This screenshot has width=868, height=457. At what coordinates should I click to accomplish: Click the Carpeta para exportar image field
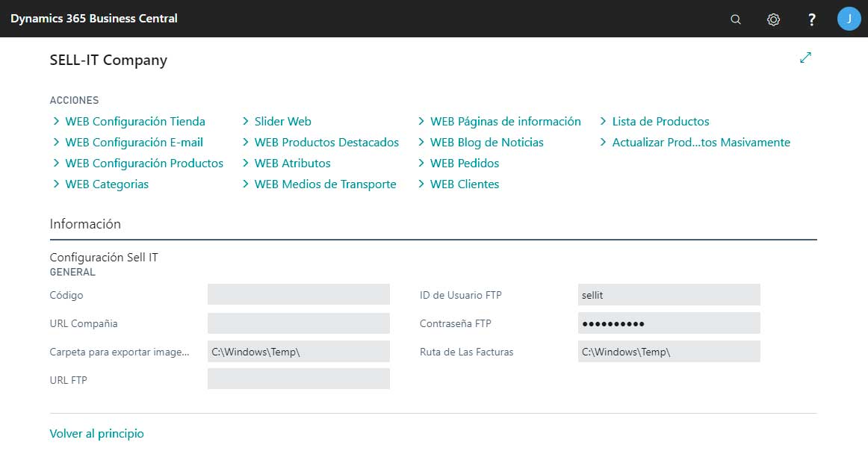298,351
